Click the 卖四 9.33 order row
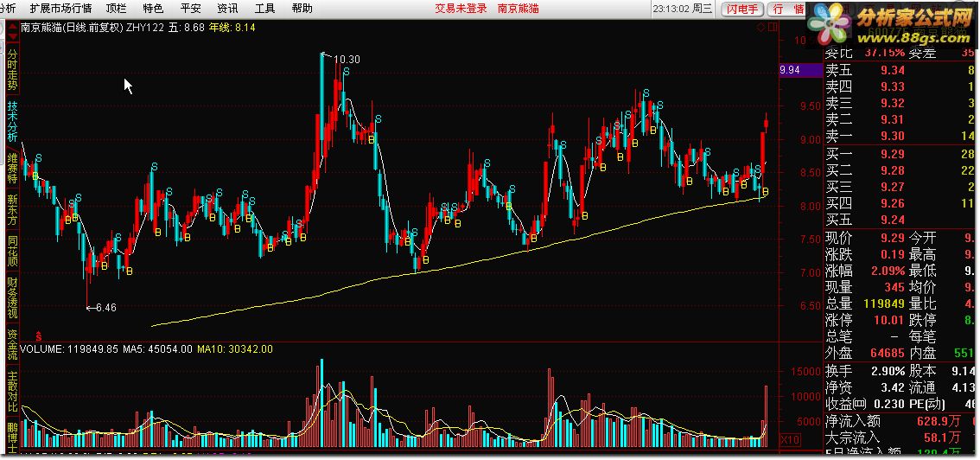980x460 pixels. coord(901,86)
